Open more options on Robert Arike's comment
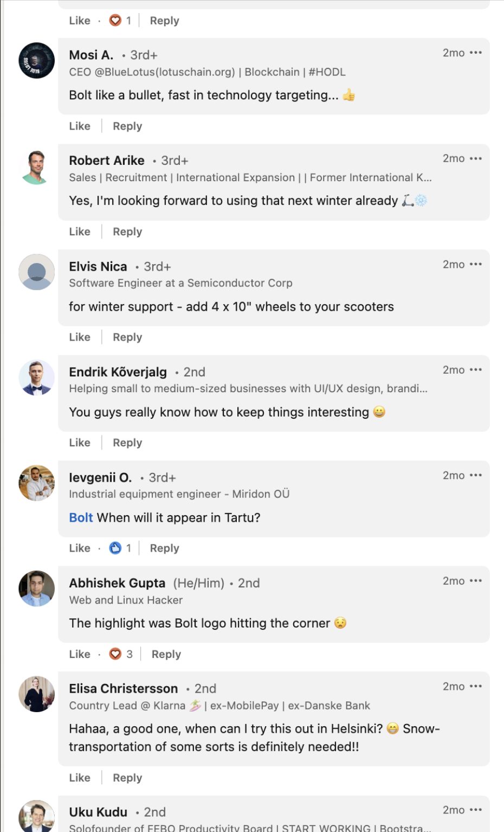Screen dimensions: 504x832 (x=476, y=158)
